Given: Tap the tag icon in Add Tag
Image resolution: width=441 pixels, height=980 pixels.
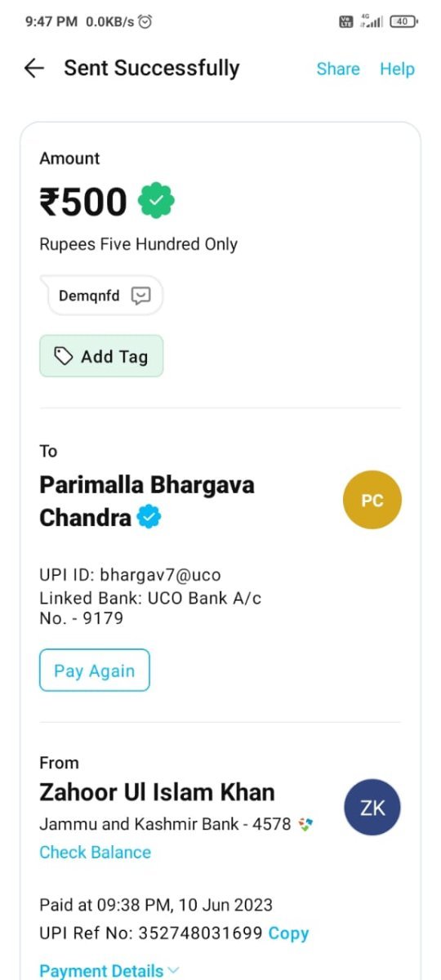Looking at the screenshot, I should [x=64, y=356].
